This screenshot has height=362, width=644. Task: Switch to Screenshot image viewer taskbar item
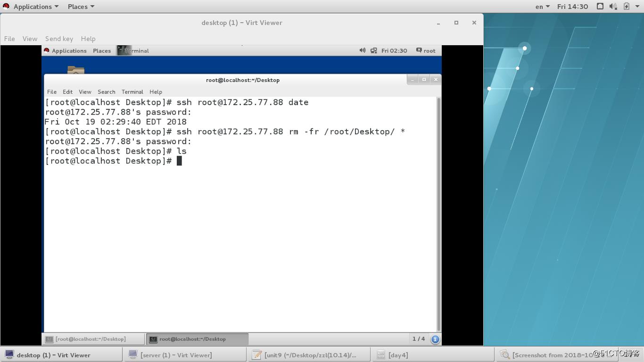(x=556, y=355)
